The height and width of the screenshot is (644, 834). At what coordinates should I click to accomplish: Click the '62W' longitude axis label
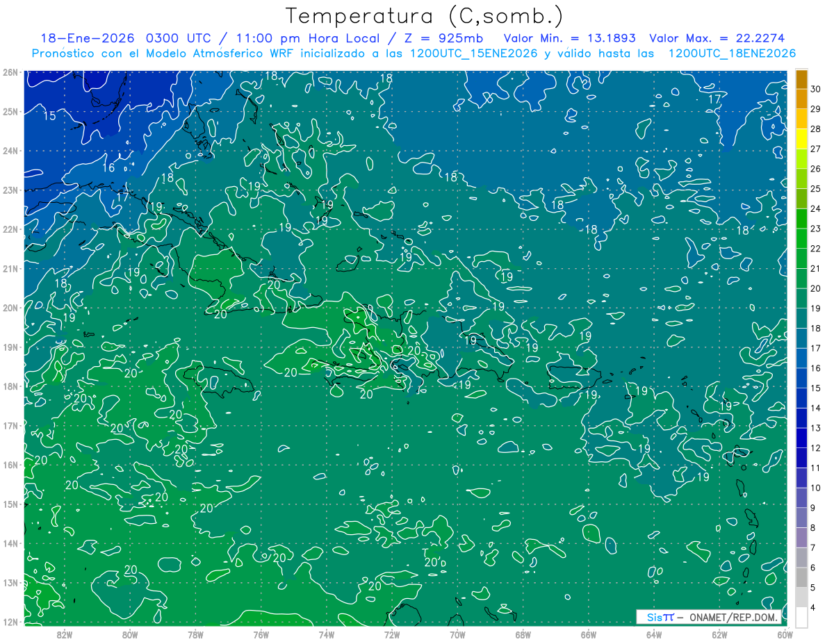pos(719,634)
